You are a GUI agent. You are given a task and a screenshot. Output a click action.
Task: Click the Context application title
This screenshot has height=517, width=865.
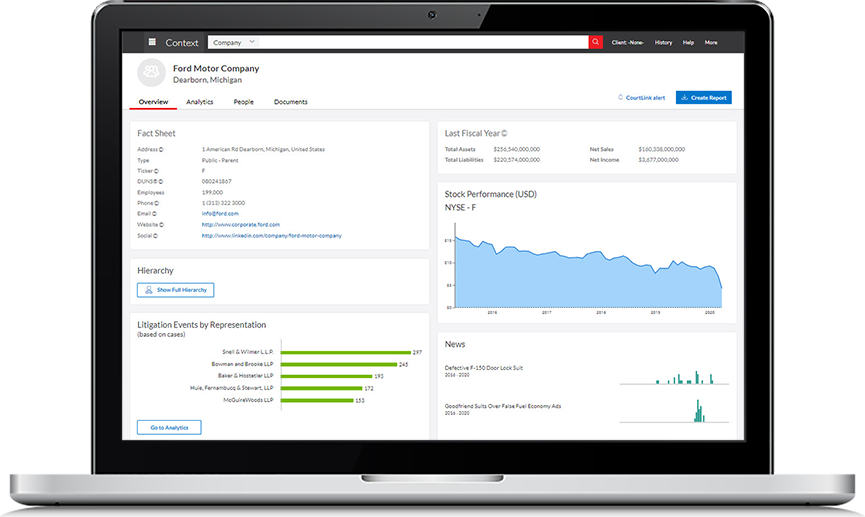click(181, 42)
